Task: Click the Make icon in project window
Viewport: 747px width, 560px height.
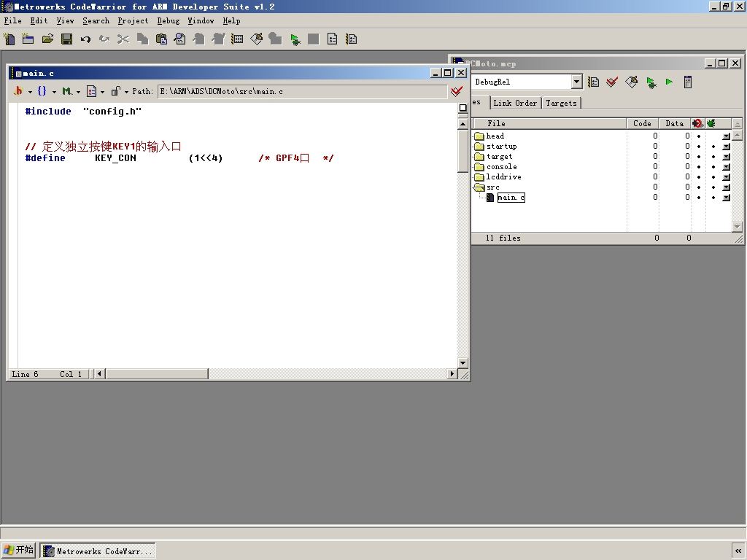Action: point(631,82)
